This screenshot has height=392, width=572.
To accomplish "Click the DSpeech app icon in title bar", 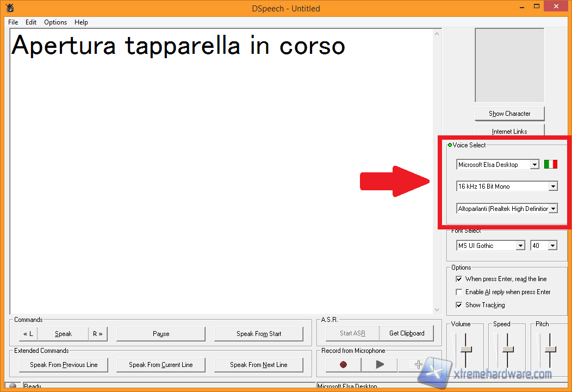I will [10, 8].
